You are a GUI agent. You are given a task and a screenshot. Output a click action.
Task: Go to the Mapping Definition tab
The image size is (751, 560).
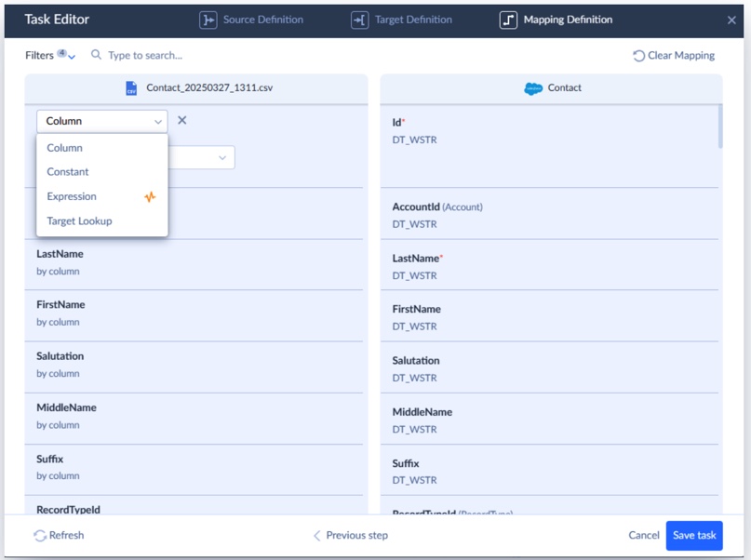(556, 20)
